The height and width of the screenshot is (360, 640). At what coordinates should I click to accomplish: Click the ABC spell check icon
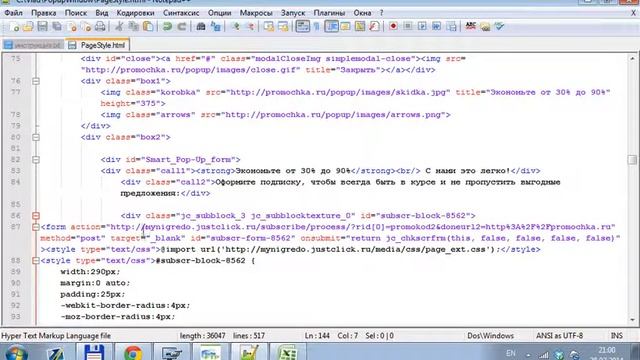coord(471,27)
